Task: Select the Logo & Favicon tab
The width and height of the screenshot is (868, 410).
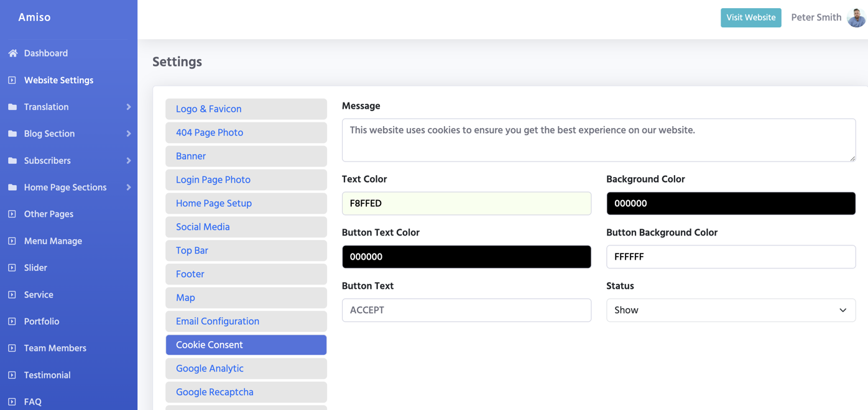Action: point(246,109)
